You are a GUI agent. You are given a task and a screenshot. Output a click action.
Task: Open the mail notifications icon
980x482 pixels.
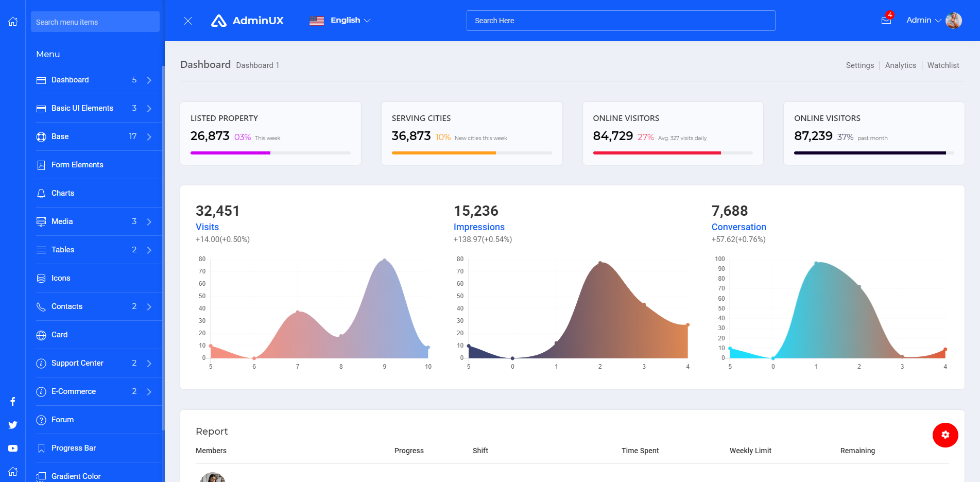pyautogui.click(x=886, y=21)
